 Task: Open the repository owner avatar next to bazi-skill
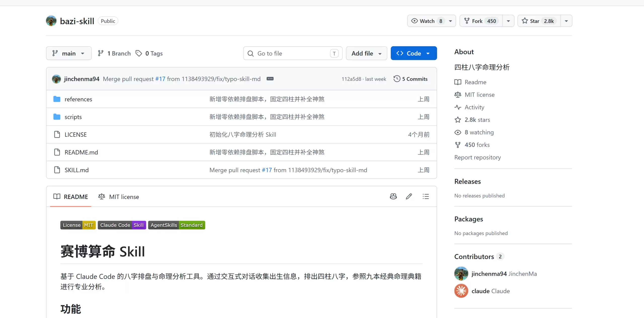(x=51, y=21)
